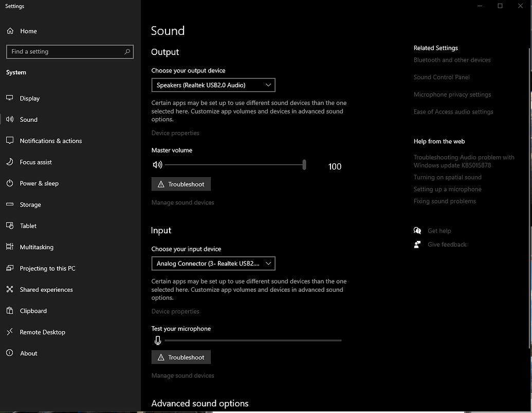Minimize the Settings window
Screen dimensions: 532x413
pos(480,6)
